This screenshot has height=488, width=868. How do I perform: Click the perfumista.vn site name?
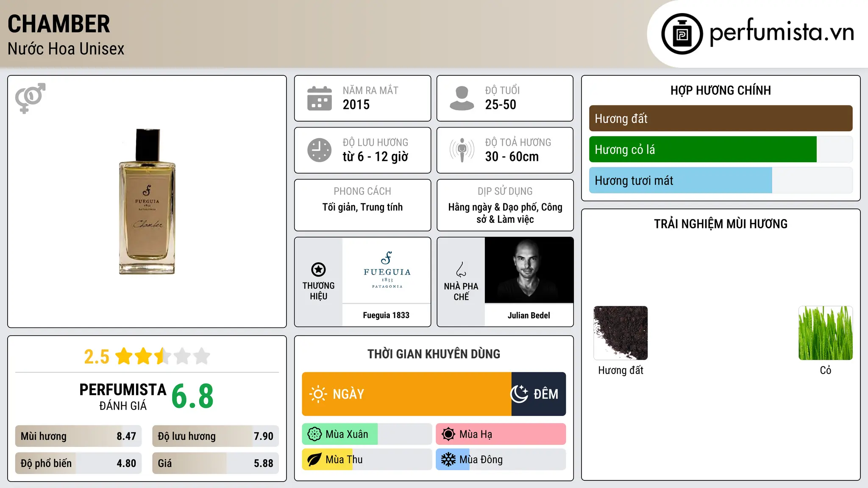click(782, 31)
